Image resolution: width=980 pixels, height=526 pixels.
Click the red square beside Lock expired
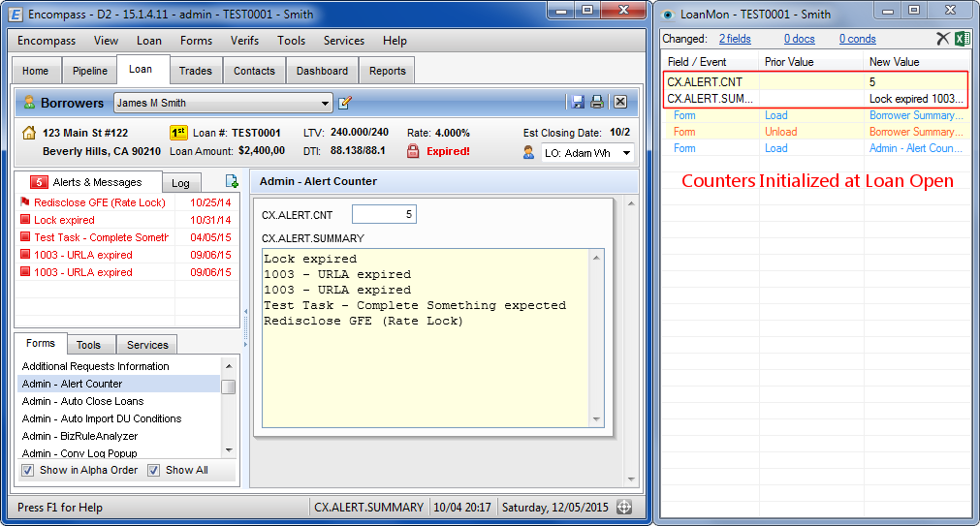25,219
